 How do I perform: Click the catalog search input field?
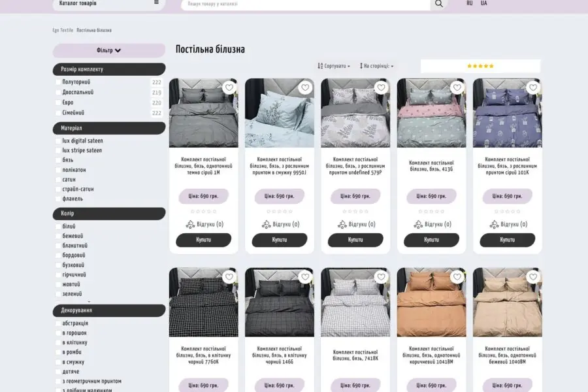coord(305,4)
